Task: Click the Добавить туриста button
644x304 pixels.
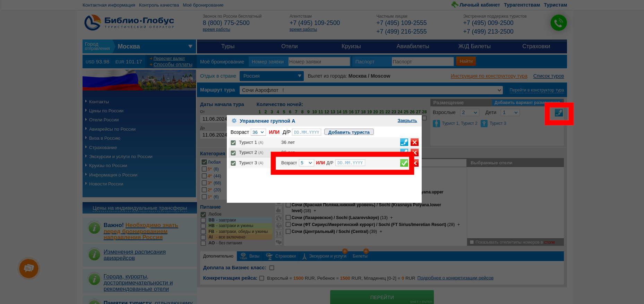Action: tap(349, 132)
